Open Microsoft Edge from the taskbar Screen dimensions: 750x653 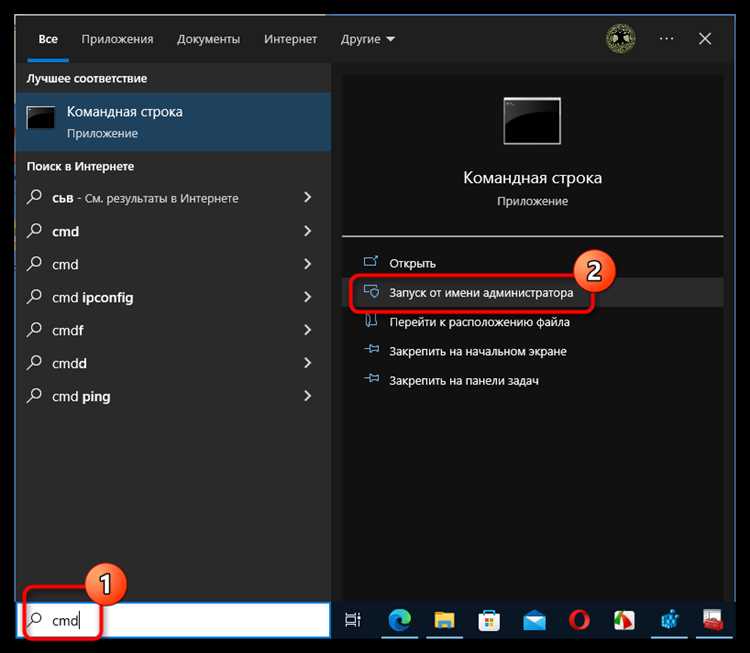398,620
